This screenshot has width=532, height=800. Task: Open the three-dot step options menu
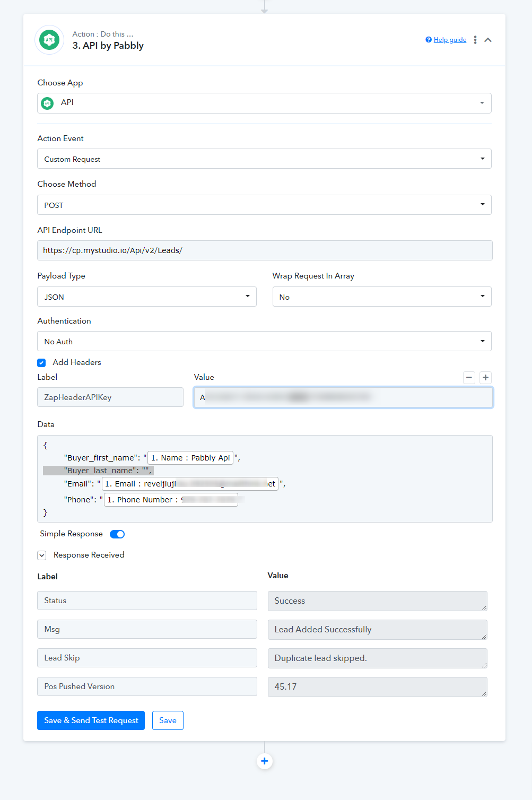click(475, 40)
